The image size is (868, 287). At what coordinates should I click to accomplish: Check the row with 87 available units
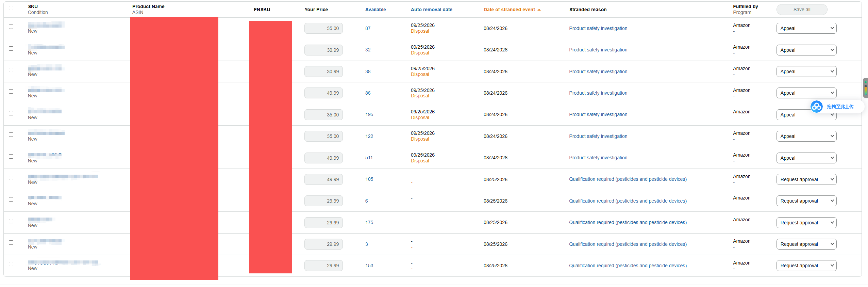tap(11, 27)
